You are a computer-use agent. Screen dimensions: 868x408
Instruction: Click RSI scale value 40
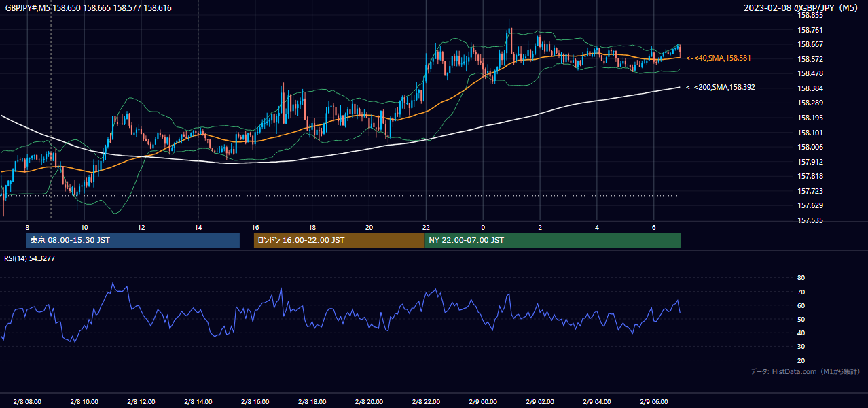[x=801, y=333]
